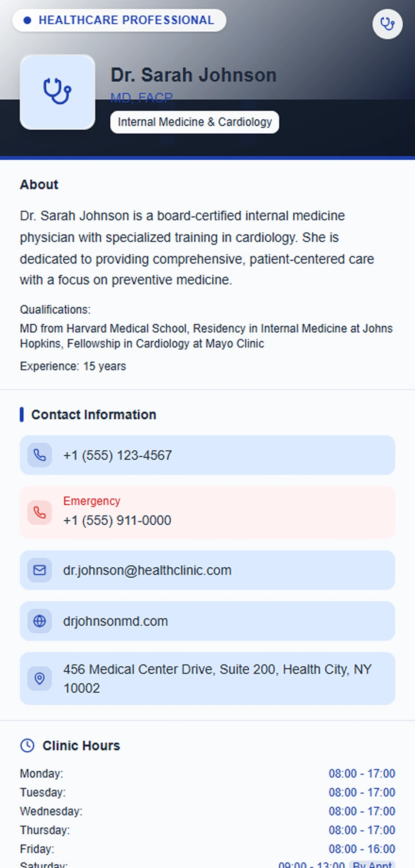
Task: Click the Clinic Hours section heading
Action: tap(81, 746)
